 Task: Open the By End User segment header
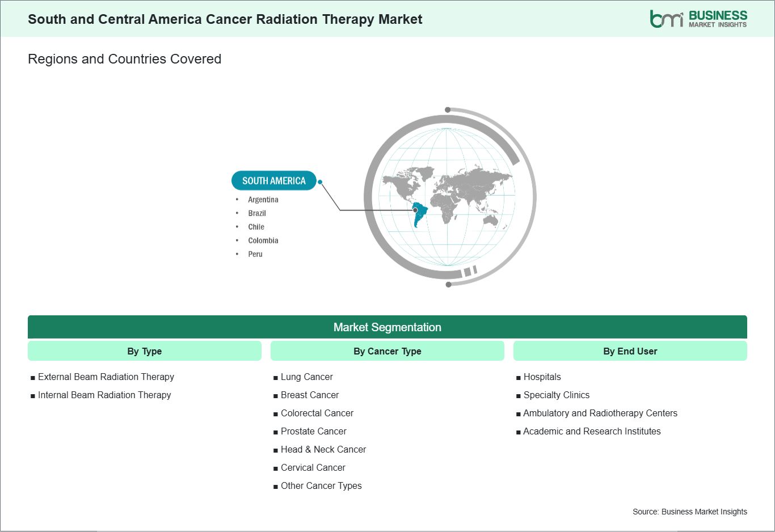(630, 351)
